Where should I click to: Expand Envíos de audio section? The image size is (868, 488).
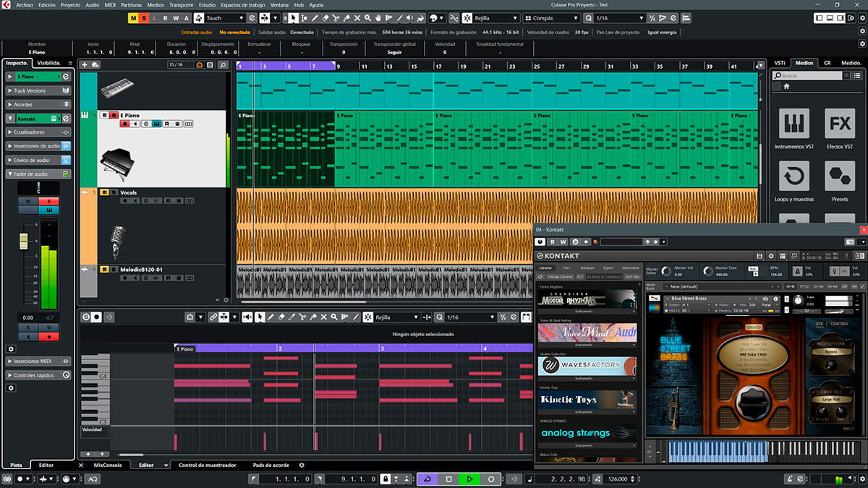tap(38, 160)
